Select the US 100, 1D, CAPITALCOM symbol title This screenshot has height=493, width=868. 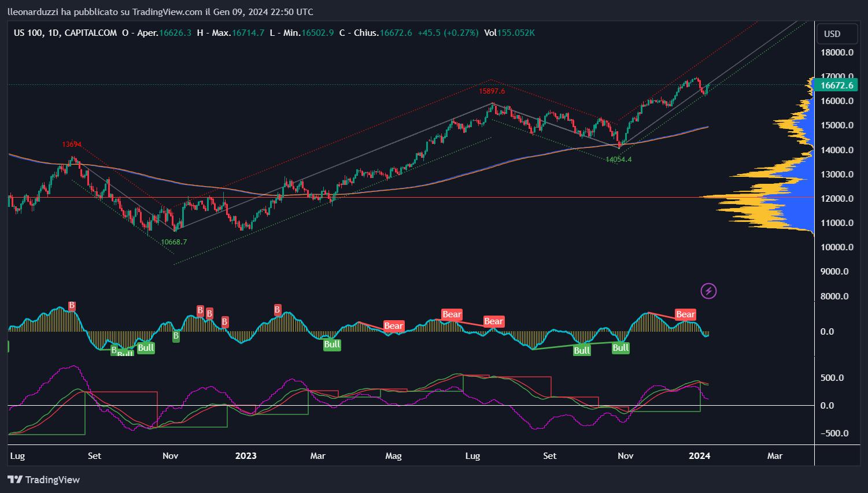click(65, 33)
